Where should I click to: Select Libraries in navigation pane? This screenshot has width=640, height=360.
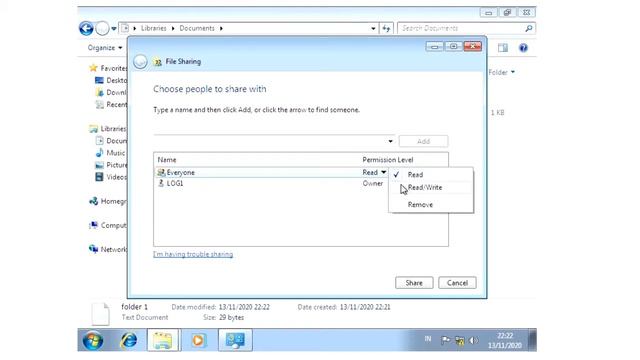108,129
